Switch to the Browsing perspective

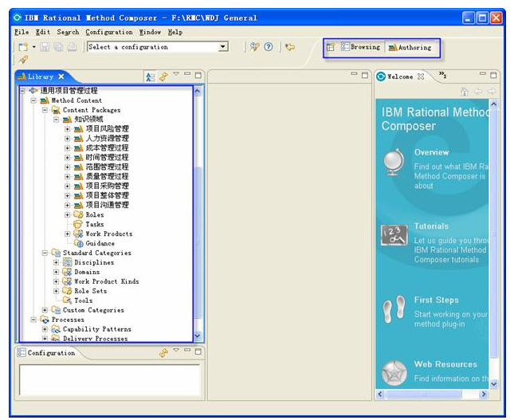click(360, 48)
